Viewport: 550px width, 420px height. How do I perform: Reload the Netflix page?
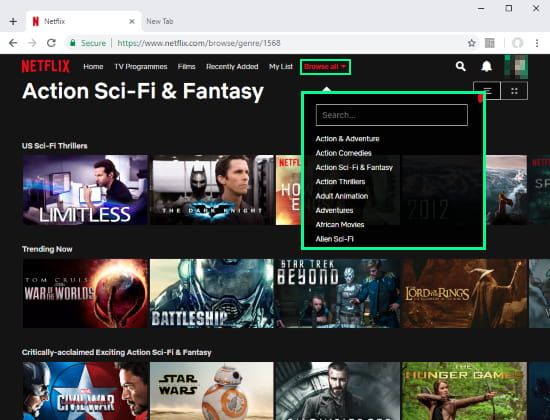(52, 43)
